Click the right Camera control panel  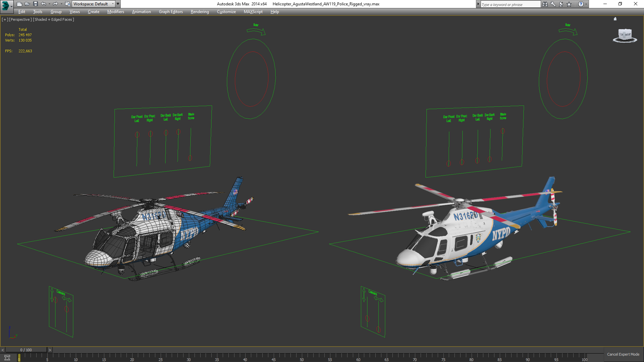pyautogui.click(x=373, y=312)
